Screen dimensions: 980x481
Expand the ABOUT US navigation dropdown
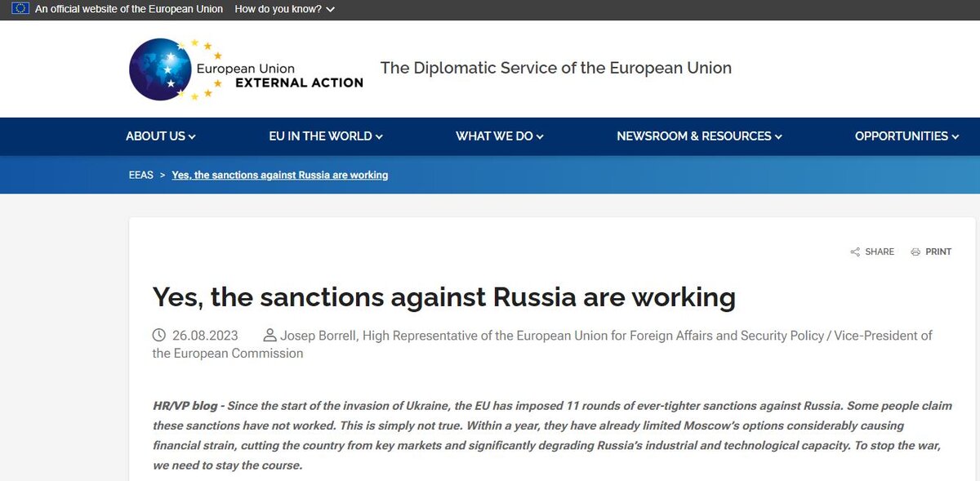[160, 136]
